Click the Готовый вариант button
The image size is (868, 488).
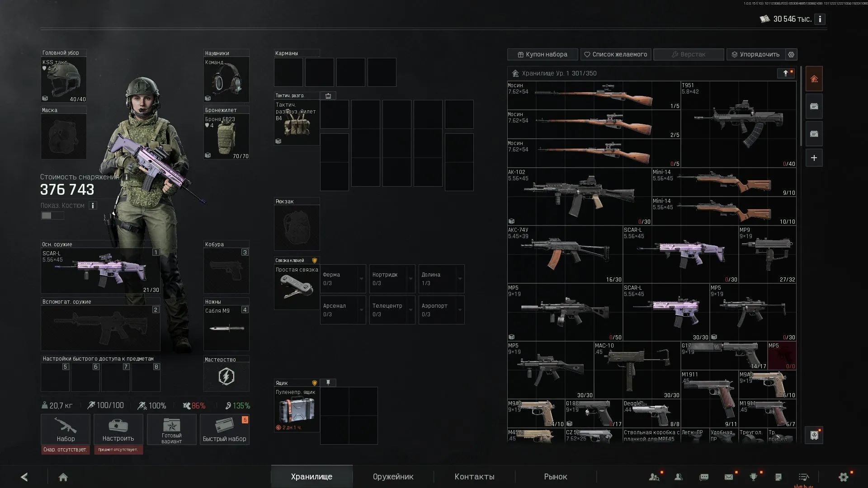point(172,429)
